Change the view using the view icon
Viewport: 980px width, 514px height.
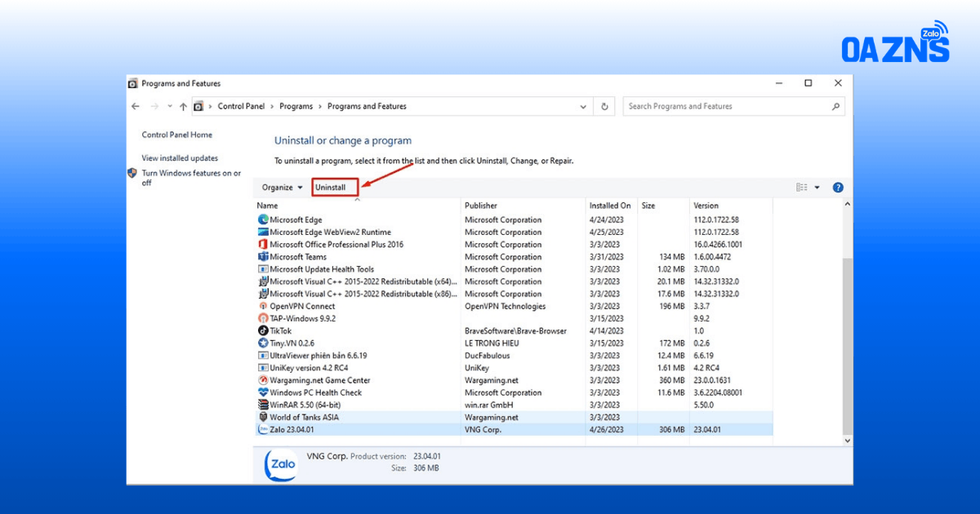802,188
